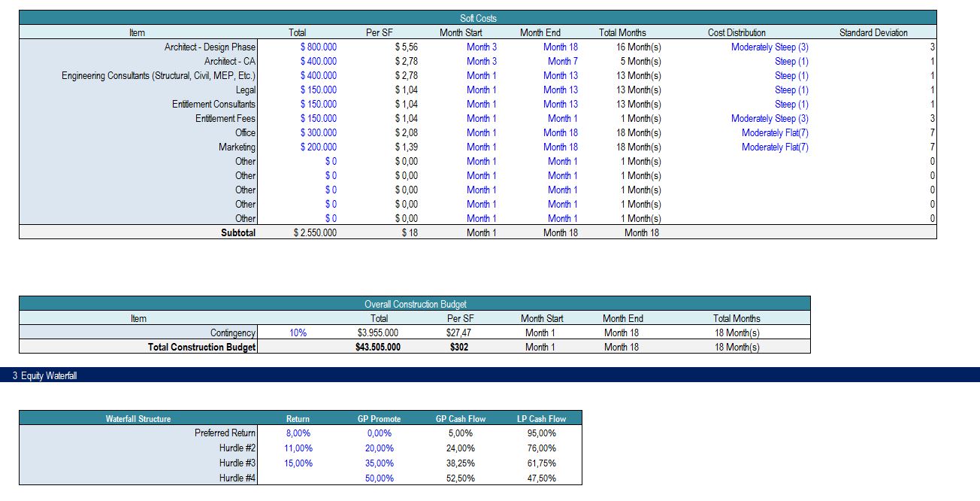The image size is (980, 501).
Task: Select the Soft Costs table title
Action: [478, 18]
